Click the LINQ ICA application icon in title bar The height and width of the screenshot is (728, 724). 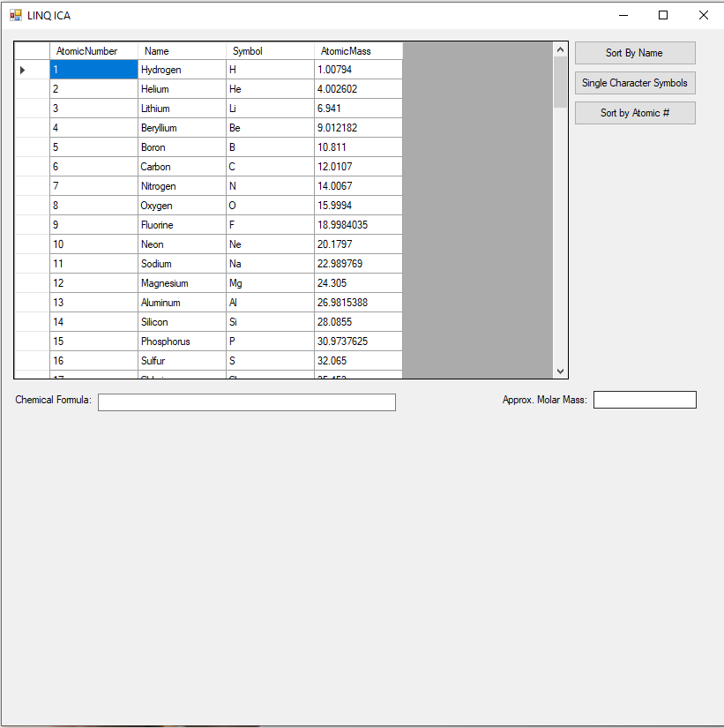[x=15, y=15]
